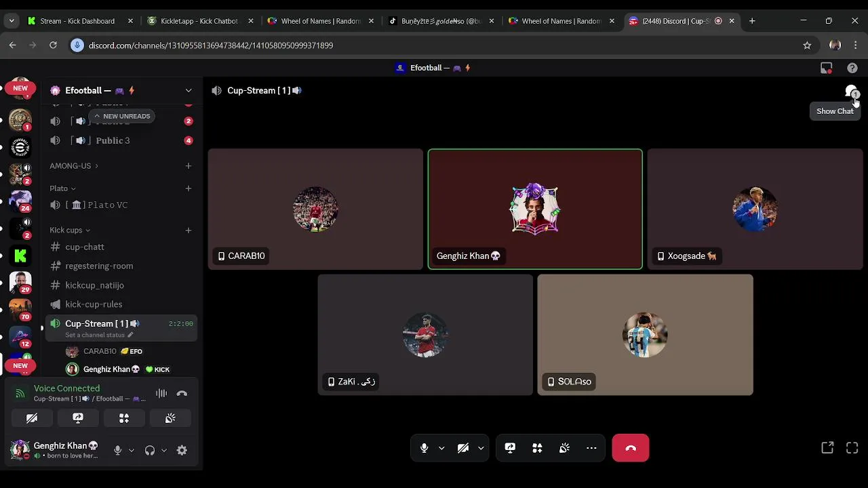Join the Plato VC voice channel
Image resolution: width=868 pixels, height=488 pixels.
[121, 205]
